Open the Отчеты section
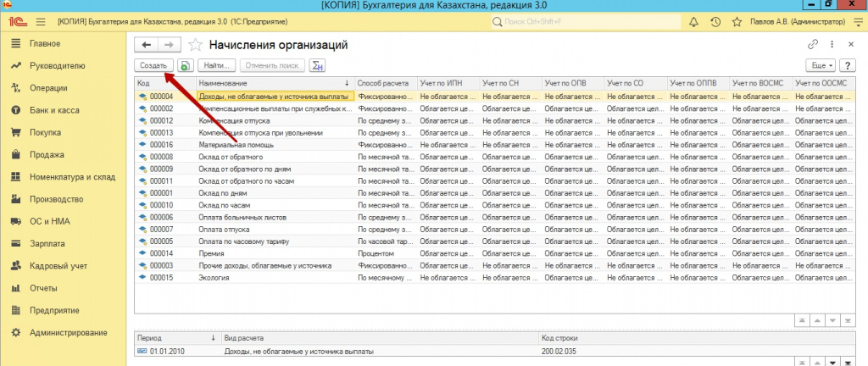 44,288
